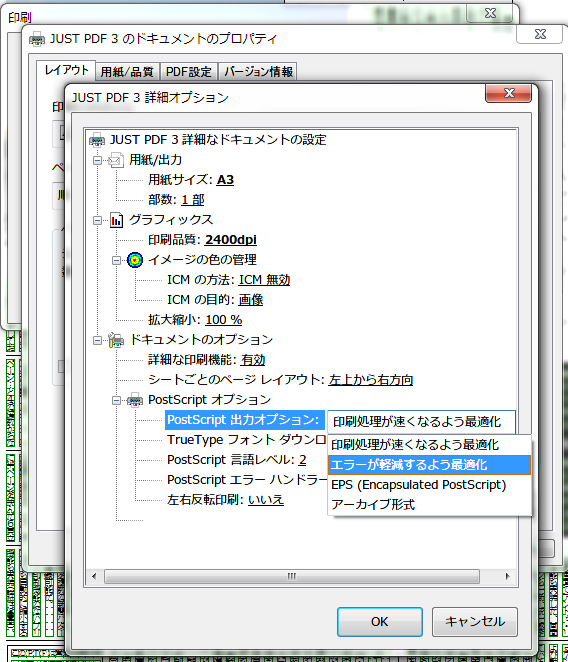Screen dimensions: 568x662
Task: Click the ICM の目的 value 画像
Action: click(x=250, y=300)
